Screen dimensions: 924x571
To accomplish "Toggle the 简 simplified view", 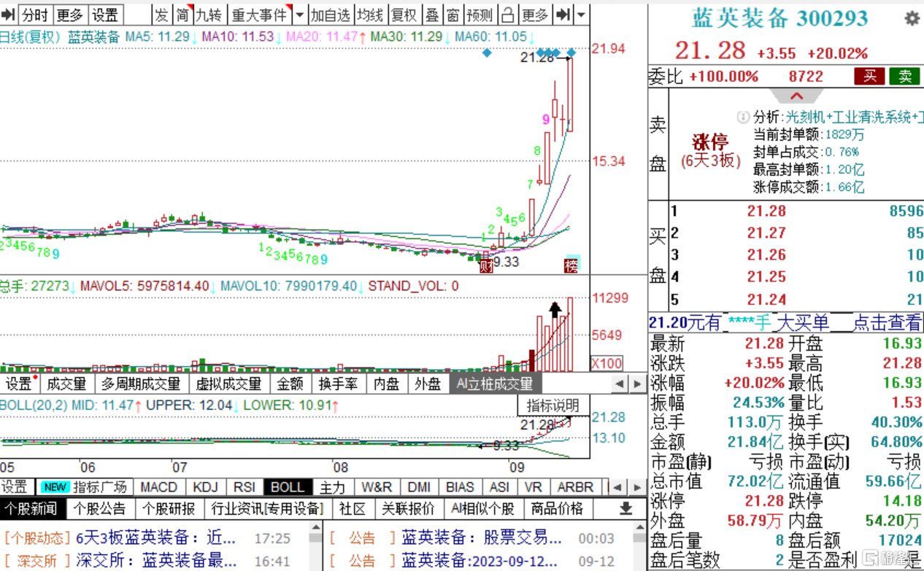I will [182, 14].
